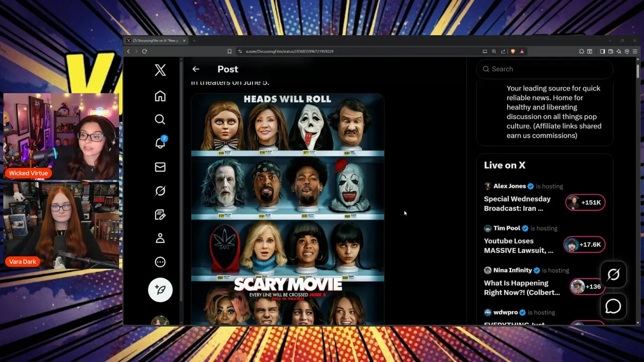
Task: Open the More circle menu in sidebar
Action: (160, 262)
